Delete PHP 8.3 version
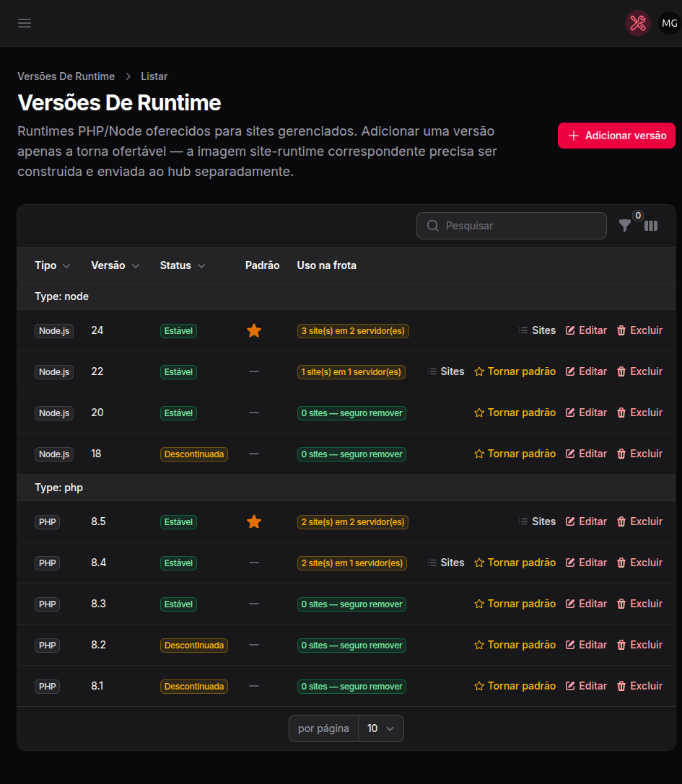The height and width of the screenshot is (784, 682). (639, 604)
